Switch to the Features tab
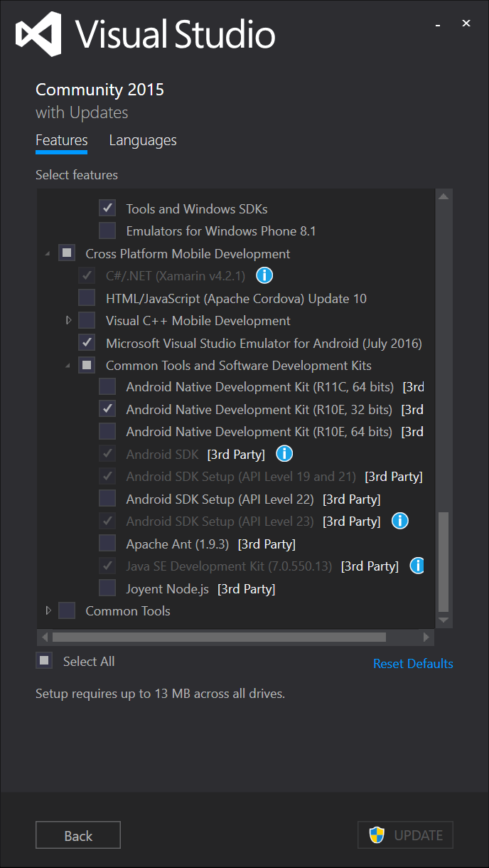 coord(62,141)
